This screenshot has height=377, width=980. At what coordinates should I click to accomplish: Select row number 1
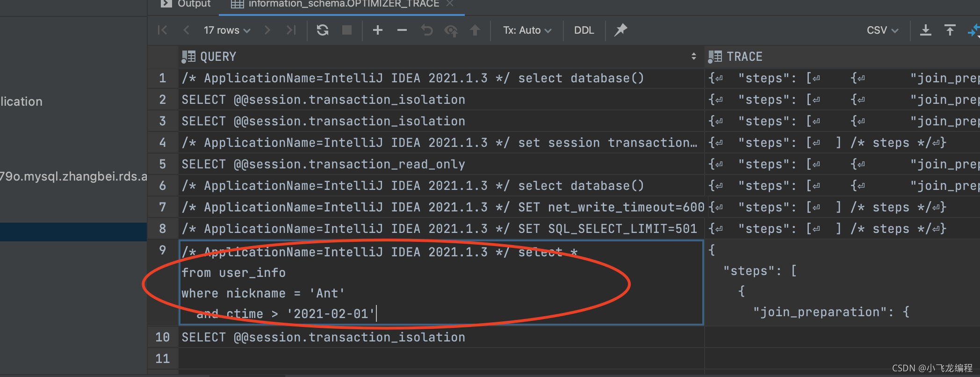pos(162,78)
